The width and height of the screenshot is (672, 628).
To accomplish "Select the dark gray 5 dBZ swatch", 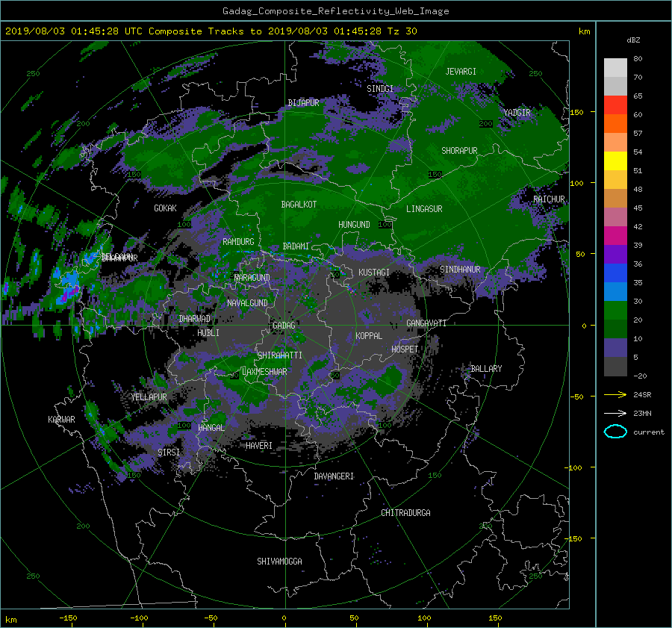I will pos(615,366).
